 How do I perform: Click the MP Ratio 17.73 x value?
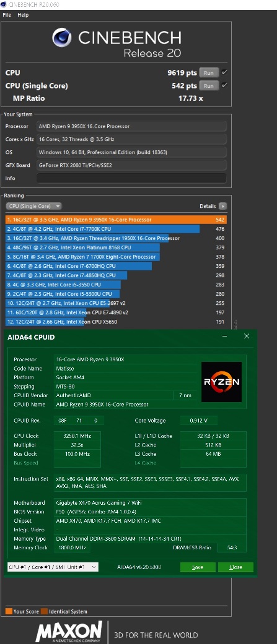click(191, 98)
